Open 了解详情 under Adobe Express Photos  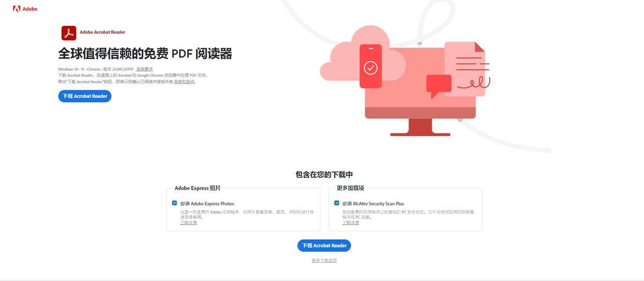[x=188, y=222]
